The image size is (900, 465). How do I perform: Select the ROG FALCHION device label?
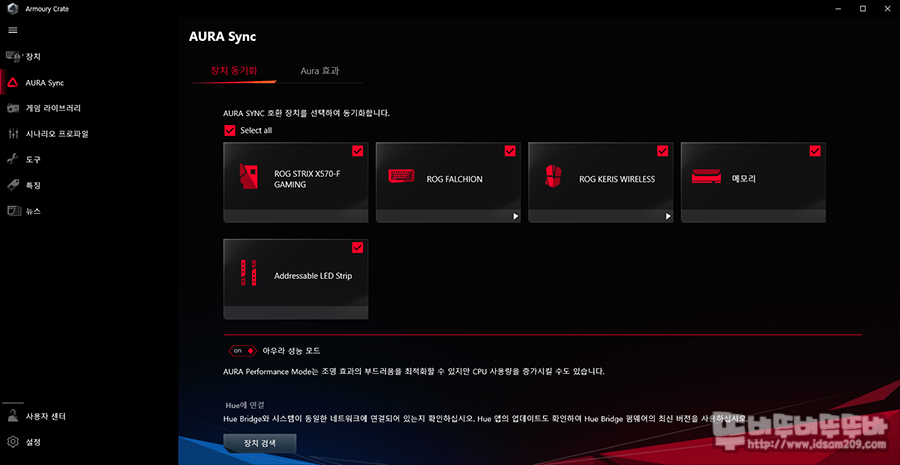click(455, 179)
